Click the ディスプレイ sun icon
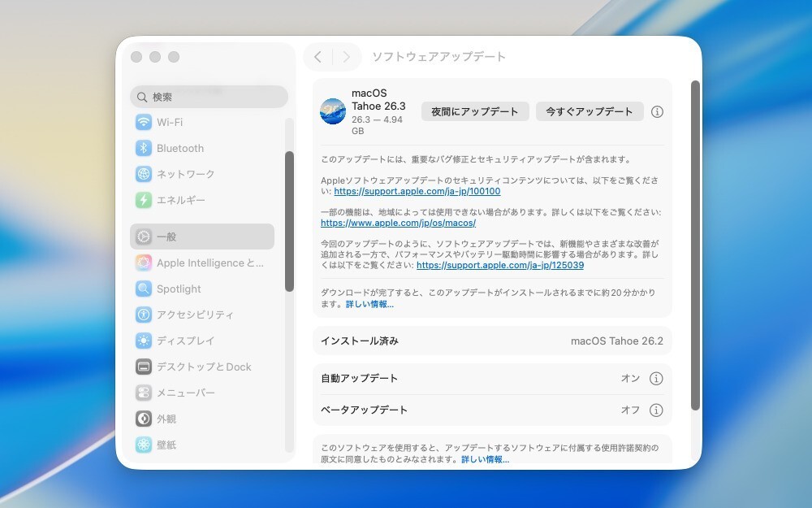 tap(144, 341)
